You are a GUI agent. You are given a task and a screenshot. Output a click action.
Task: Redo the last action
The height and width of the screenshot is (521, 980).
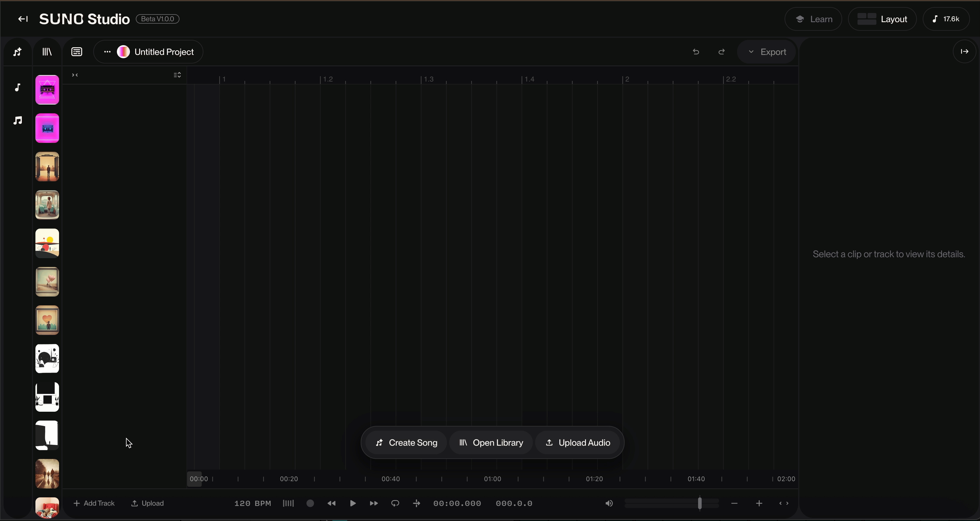pyautogui.click(x=721, y=52)
